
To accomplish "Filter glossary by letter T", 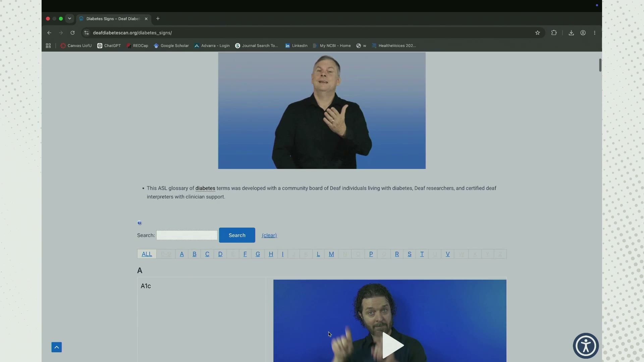I will [x=422, y=254].
